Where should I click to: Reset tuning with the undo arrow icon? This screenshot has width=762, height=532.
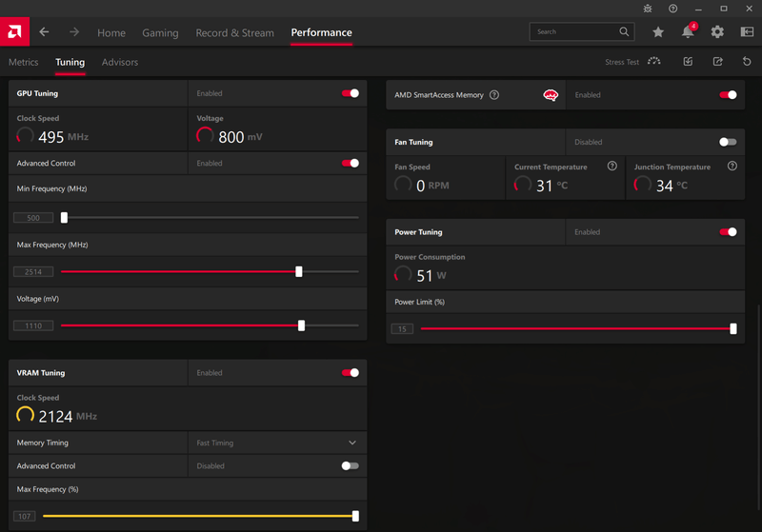point(747,62)
